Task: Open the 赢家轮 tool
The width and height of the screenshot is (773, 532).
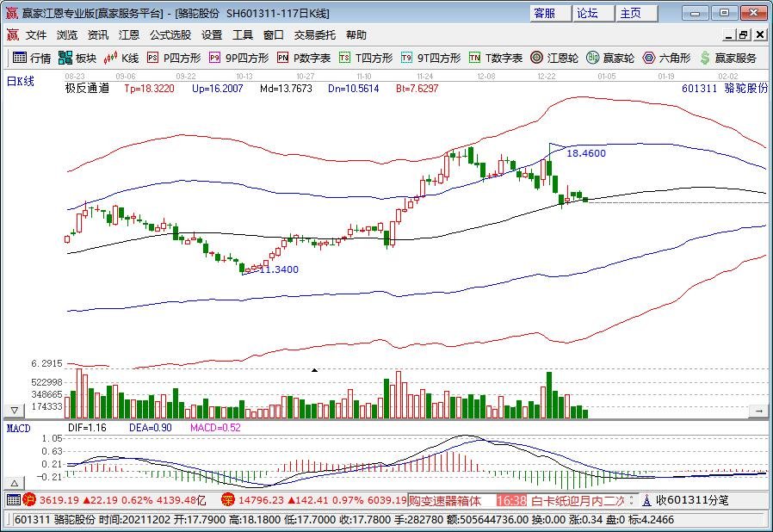Action: click(609, 58)
